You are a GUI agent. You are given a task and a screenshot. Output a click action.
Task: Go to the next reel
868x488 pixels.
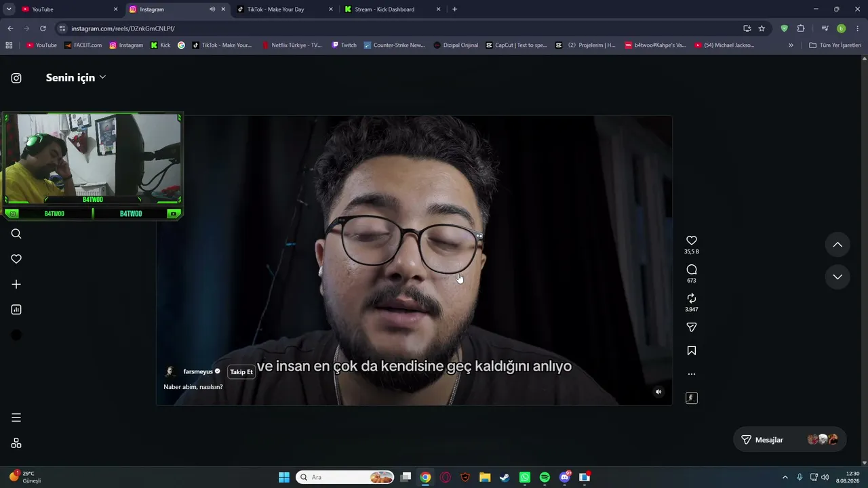point(837,277)
